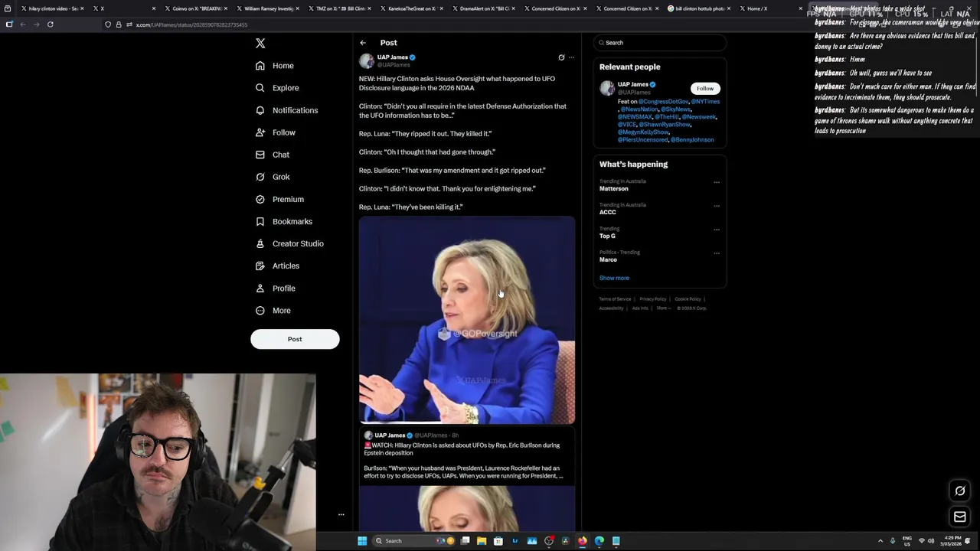
Task: Open Profile from the sidebar
Action: tap(276, 289)
